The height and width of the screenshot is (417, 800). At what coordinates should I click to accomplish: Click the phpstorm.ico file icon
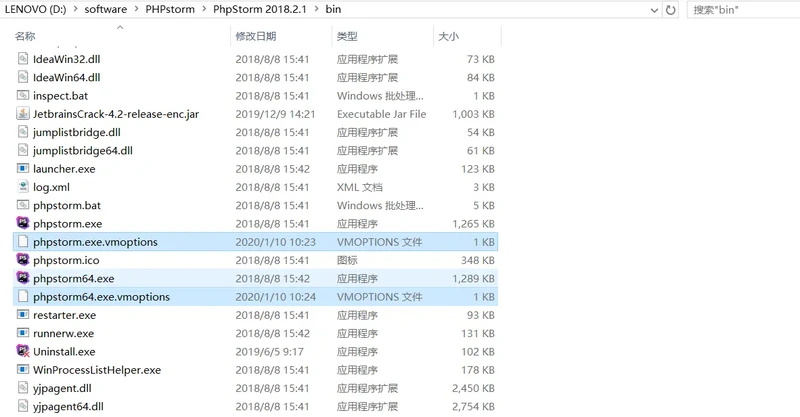23,260
